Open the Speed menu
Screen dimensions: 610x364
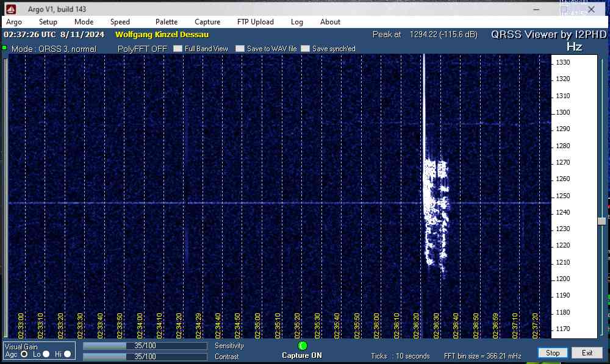tap(120, 22)
